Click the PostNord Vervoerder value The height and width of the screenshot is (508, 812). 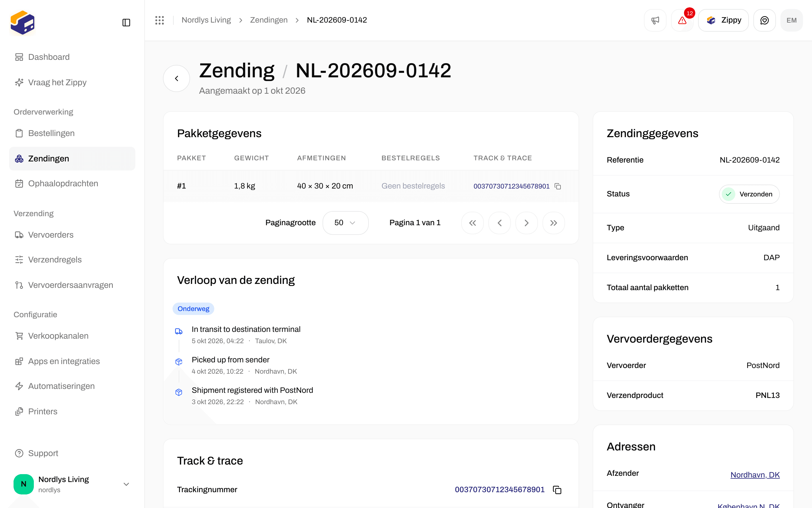coord(763,365)
